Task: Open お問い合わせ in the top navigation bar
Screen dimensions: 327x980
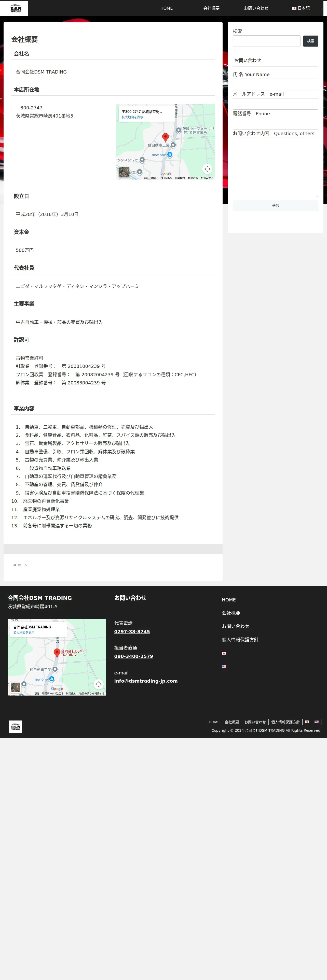Action: click(256, 8)
